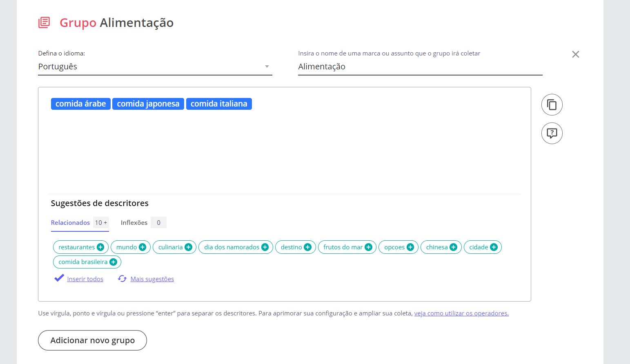
Task: Click the Inflexões 0 count badge
Action: (x=159, y=223)
